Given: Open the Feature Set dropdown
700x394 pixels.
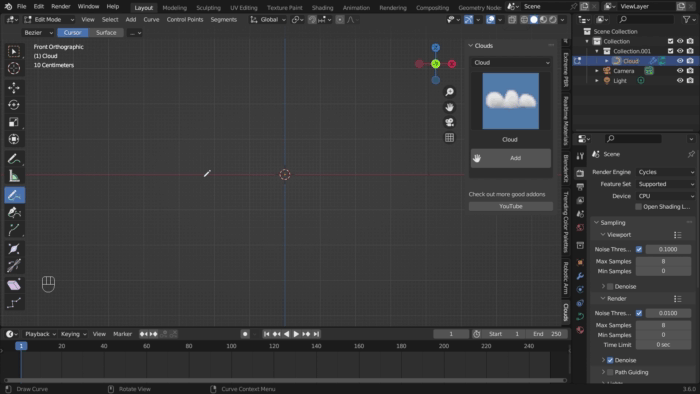Looking at the screenshot, I should coord(666,184).
